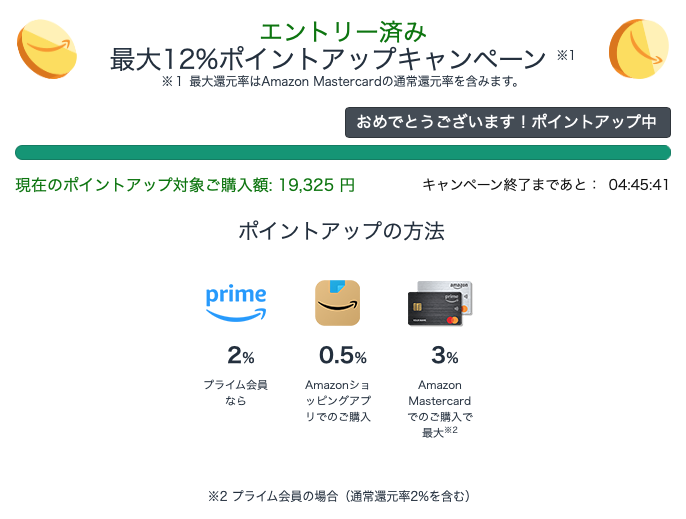Click the campaign countdown timer 04:45:41
The height and width of the screenshot is (519, 686).
click(x=638, y=185)
